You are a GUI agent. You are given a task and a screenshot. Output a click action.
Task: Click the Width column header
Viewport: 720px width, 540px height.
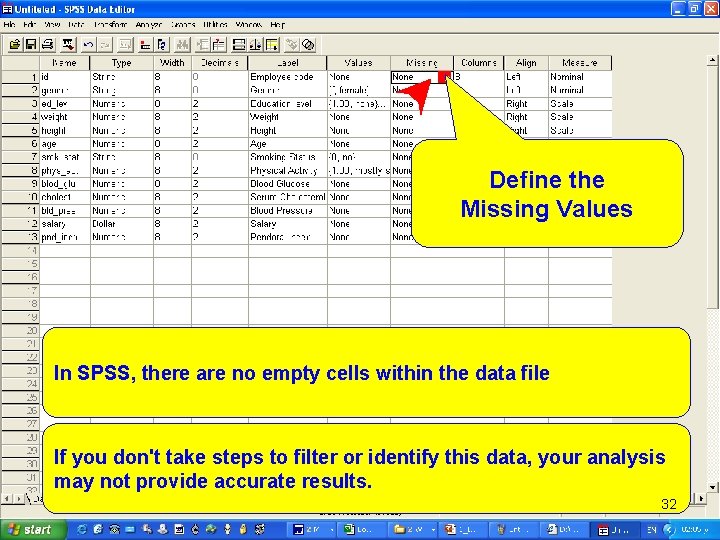pyautogui.click(x=172, y=63)
